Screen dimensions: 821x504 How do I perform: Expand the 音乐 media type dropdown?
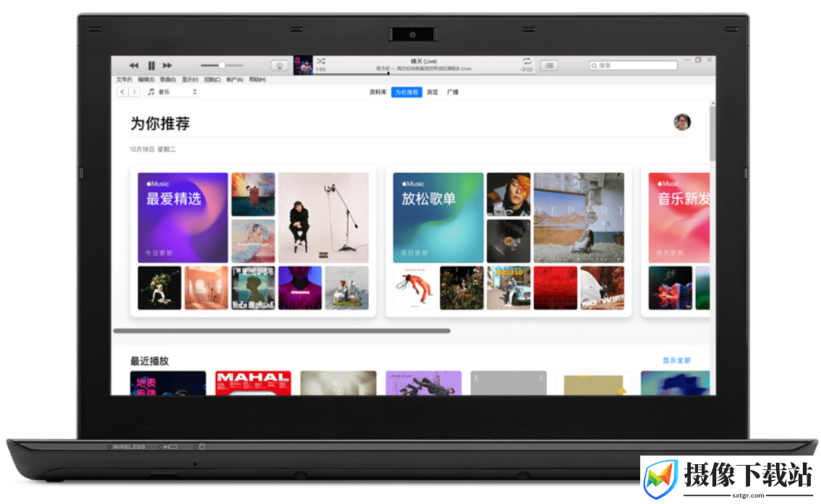171,92
